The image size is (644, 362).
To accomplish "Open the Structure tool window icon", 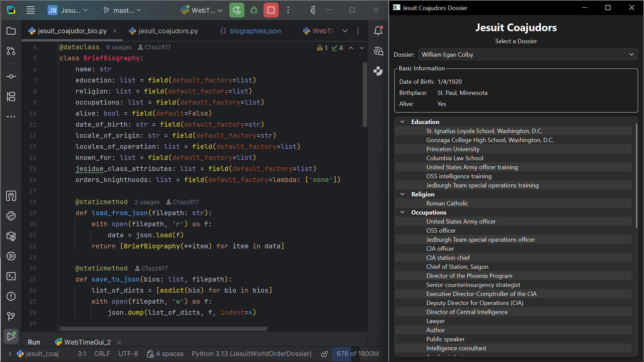I will (x=11, y=97).
